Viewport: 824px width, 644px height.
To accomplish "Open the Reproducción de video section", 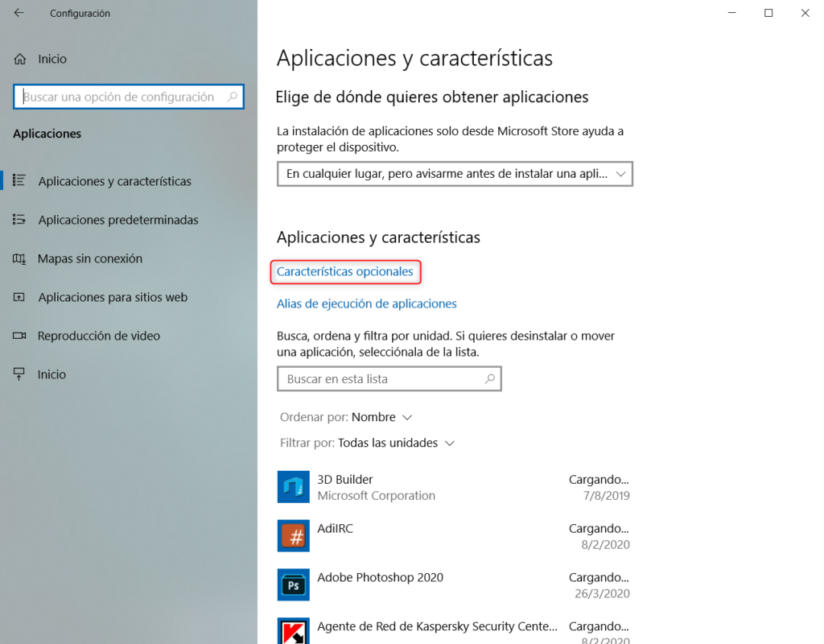I will [98, 336].
